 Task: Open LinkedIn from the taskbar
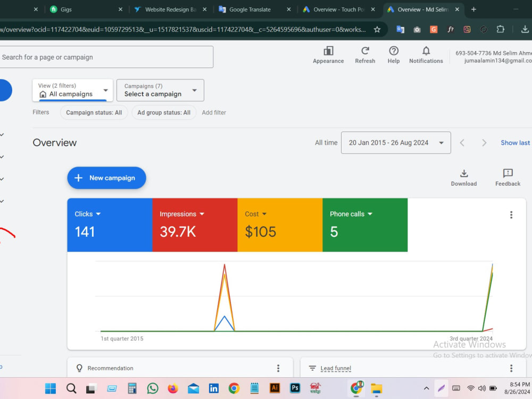pos(214,388)
